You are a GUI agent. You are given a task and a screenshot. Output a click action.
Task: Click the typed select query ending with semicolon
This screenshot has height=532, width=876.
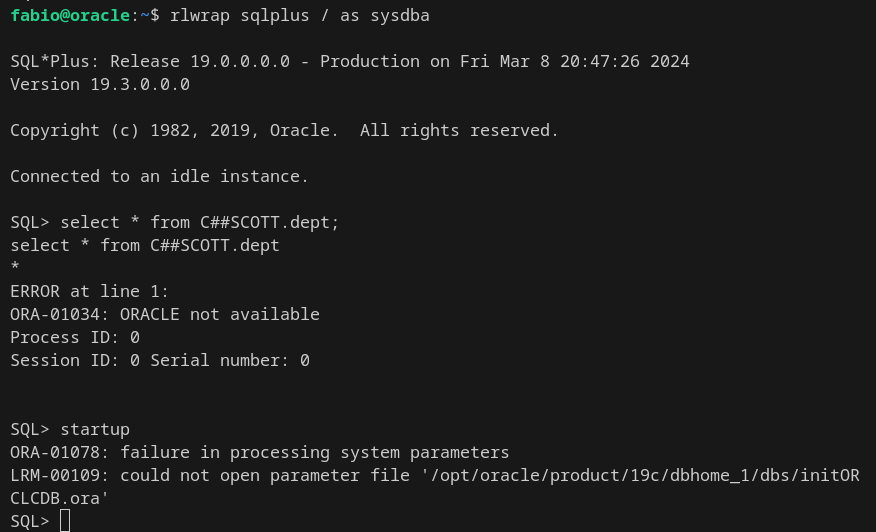point(200,223)
